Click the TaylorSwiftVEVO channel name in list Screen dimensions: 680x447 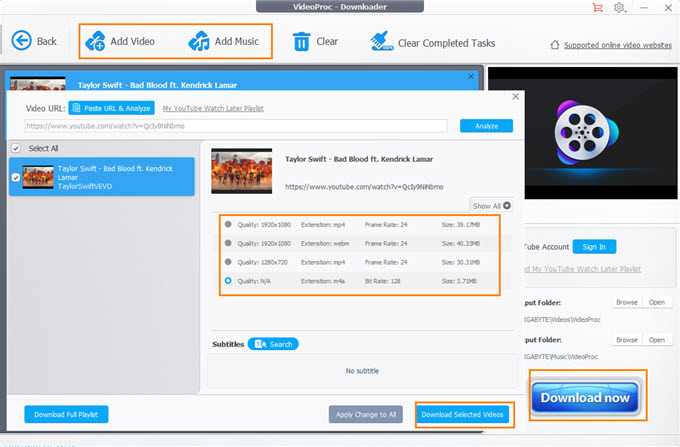coord(85,186)
